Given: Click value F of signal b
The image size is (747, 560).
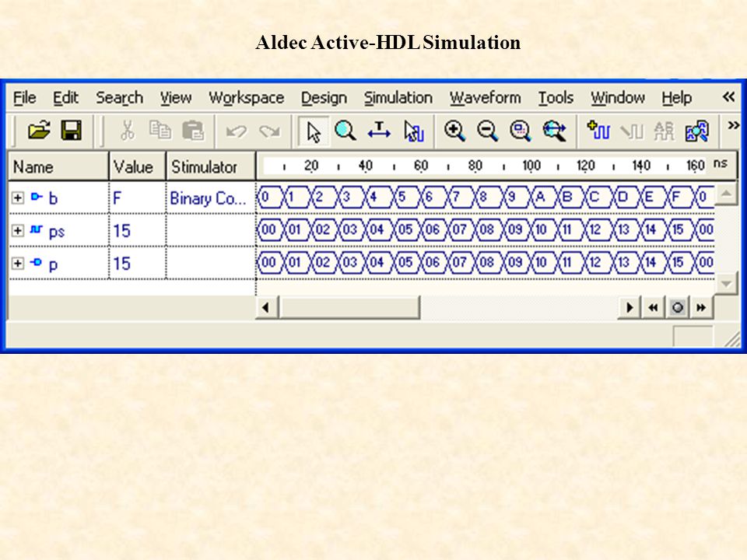Looking at the screenshot, I should (x=117, y=198).
